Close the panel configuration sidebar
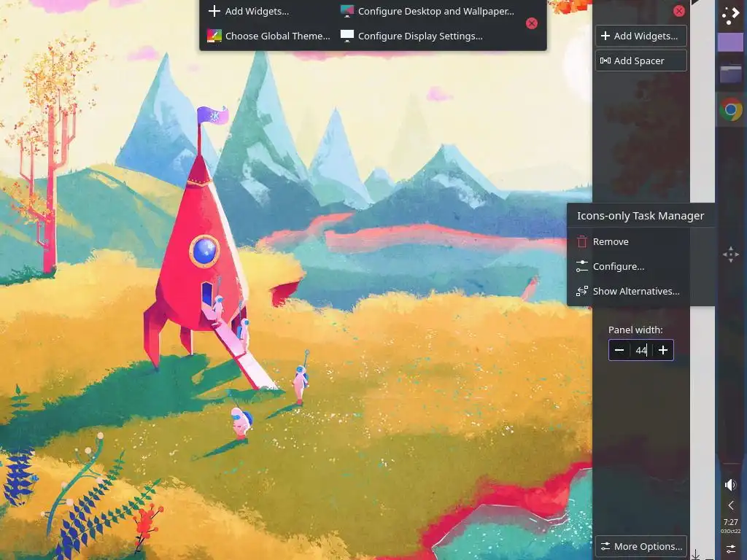747x560 pixels. (x=679, y=11)
